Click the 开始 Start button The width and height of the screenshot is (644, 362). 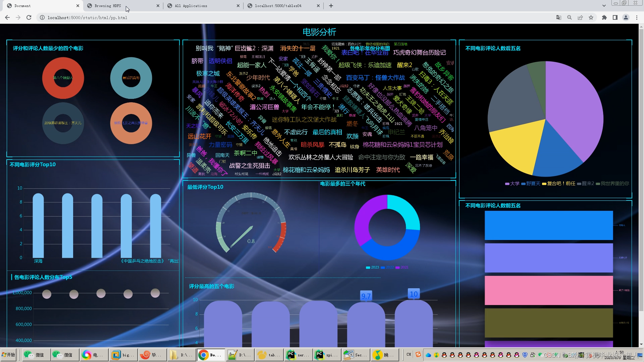[x=9, y=355]
